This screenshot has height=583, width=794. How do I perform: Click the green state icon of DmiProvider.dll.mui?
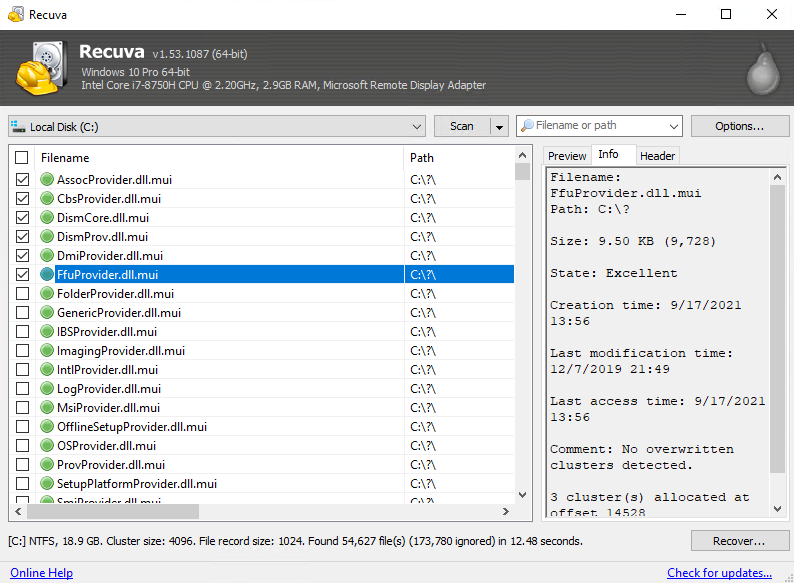click(x=47, y=255)
